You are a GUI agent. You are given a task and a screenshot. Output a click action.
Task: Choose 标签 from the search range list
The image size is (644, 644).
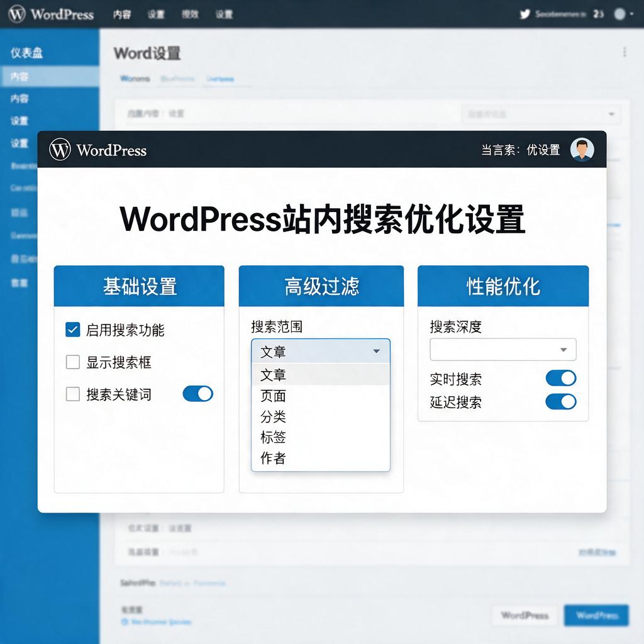pyautogui.click(x=320, y=437)
